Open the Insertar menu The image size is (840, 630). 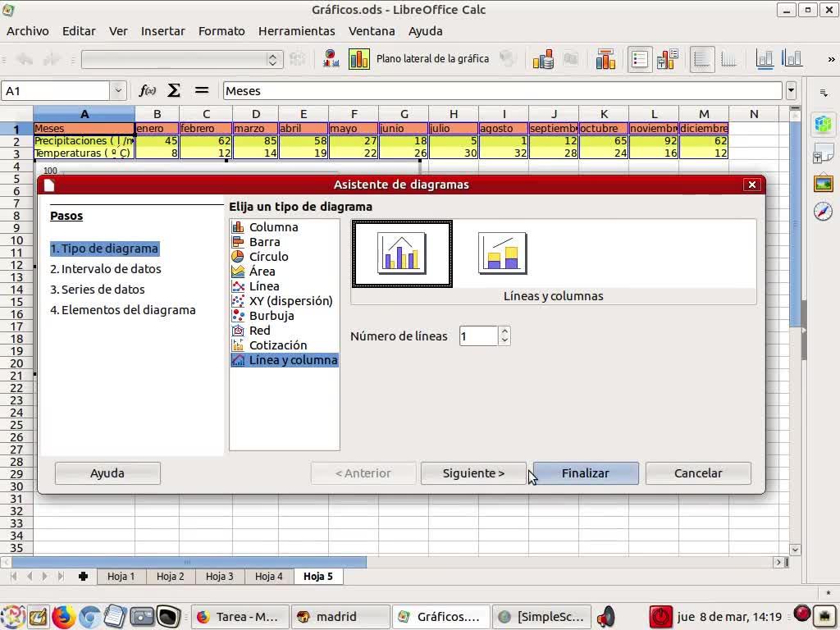pyautogui.click(x=162, y=31)
